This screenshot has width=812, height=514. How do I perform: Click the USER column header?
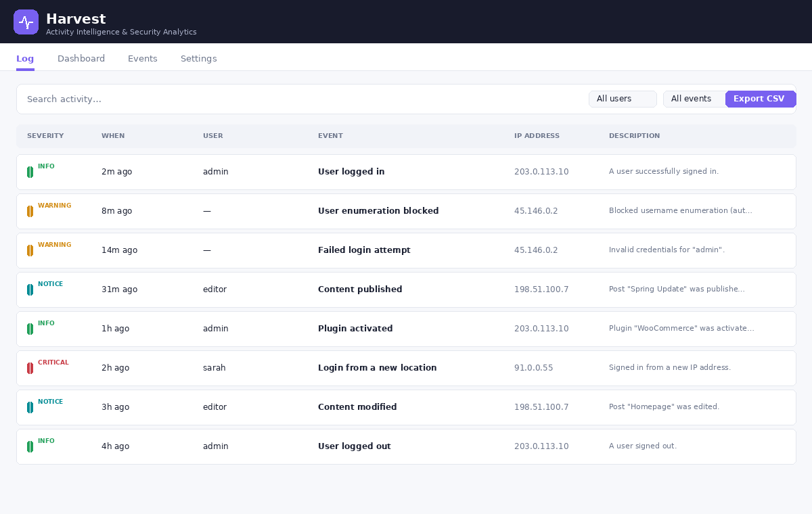[213, 136]
